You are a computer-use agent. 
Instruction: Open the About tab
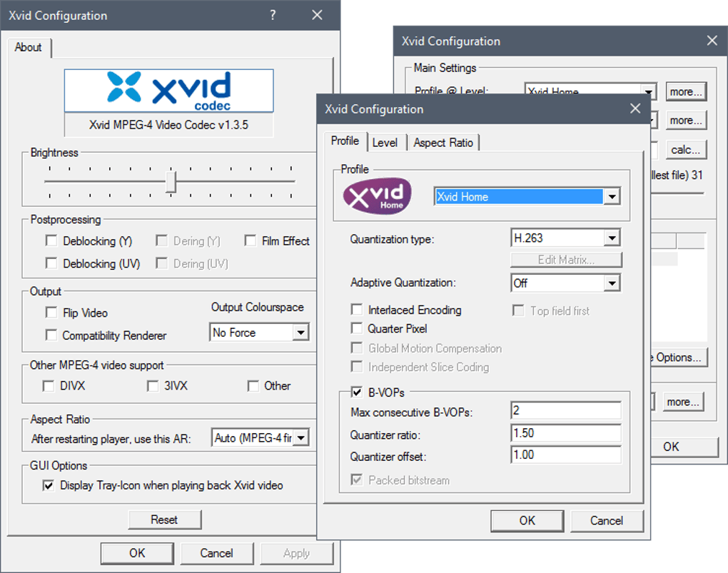(29, 47)
